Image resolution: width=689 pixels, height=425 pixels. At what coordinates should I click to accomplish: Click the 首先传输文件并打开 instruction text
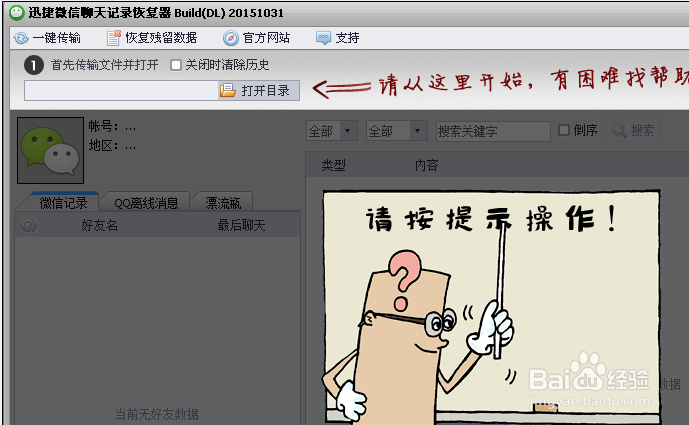pyautogui.click(x=105, y=65)
